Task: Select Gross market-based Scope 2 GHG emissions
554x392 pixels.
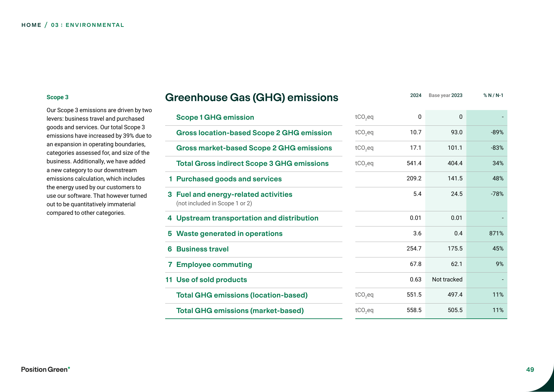Action: point(254,148)
